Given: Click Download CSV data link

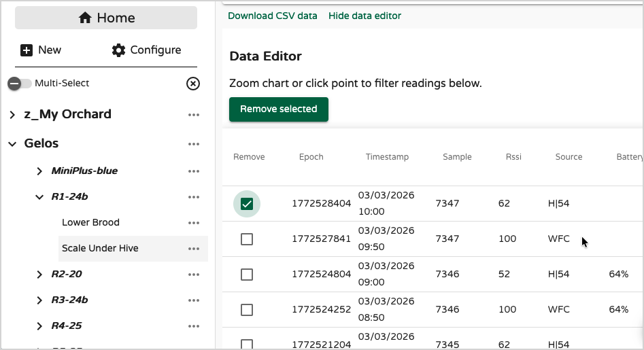Looking at the screenshot, I should [x=272, y=16].
